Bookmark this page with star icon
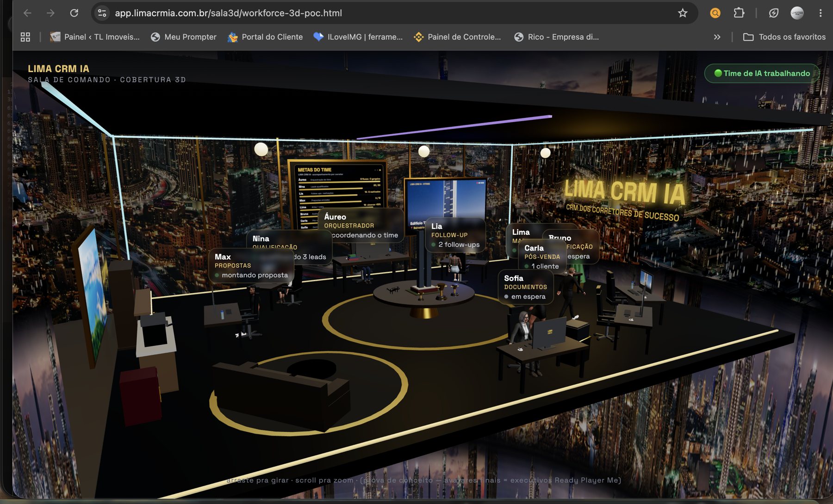This screenshot has height=504, width=833. click(683, 13)
